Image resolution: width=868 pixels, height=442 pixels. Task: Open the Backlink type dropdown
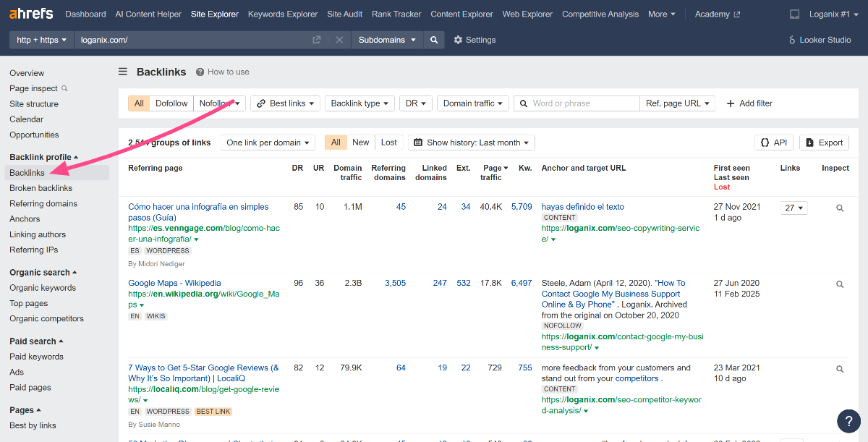[x=360, y=103]
